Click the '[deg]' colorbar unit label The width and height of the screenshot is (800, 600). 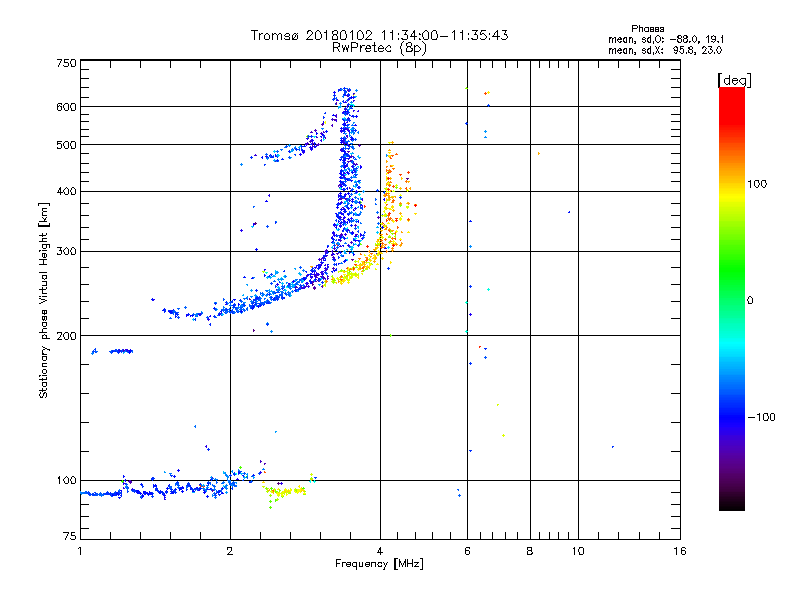[x=734, y=80]
